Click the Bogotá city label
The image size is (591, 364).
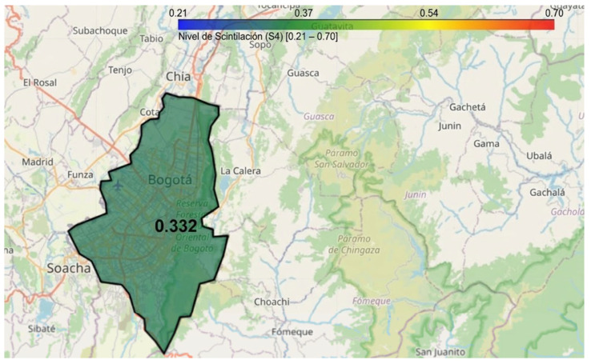point(170,179)
